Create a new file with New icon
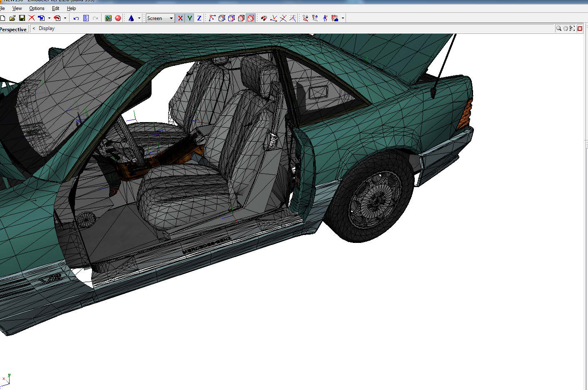 3,18
